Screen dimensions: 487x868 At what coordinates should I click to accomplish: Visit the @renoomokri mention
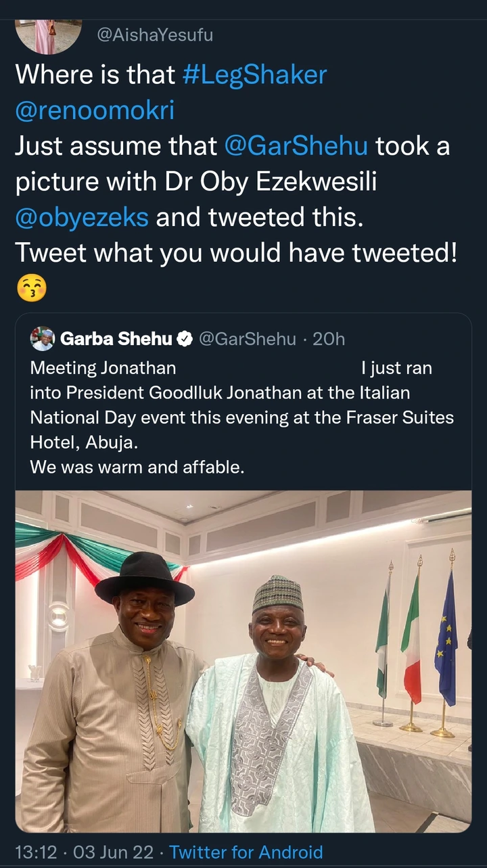tap(95, 110)
